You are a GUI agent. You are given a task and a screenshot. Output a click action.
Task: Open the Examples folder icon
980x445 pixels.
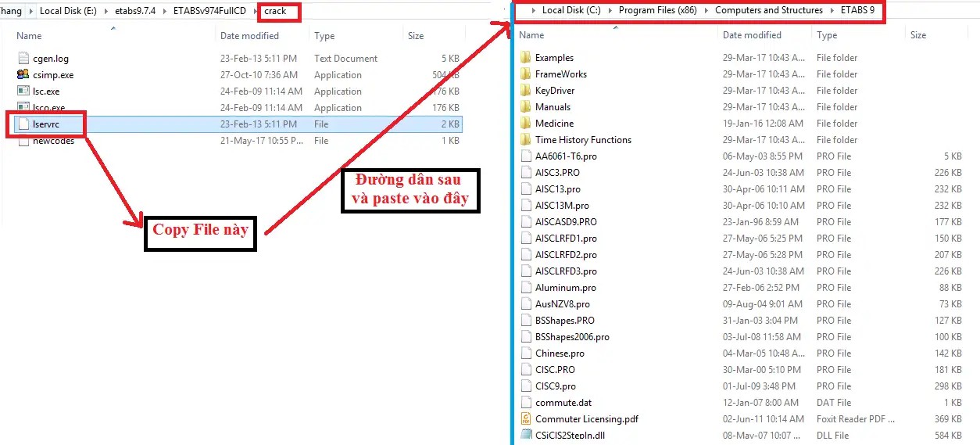525,58
